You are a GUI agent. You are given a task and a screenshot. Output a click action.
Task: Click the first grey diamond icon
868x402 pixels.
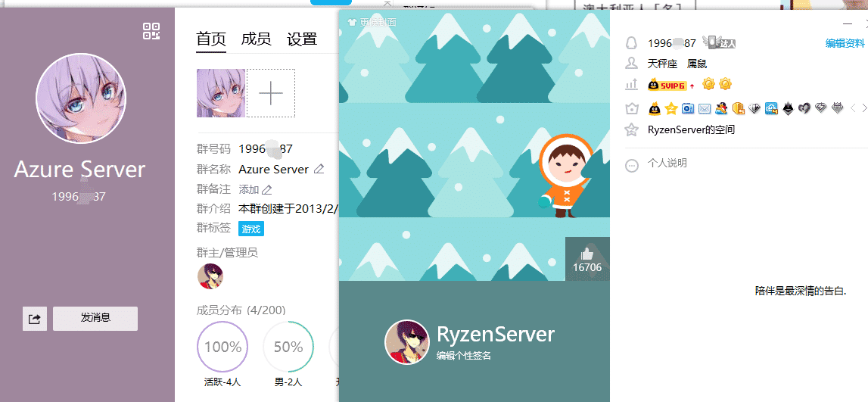coord(754,108)
